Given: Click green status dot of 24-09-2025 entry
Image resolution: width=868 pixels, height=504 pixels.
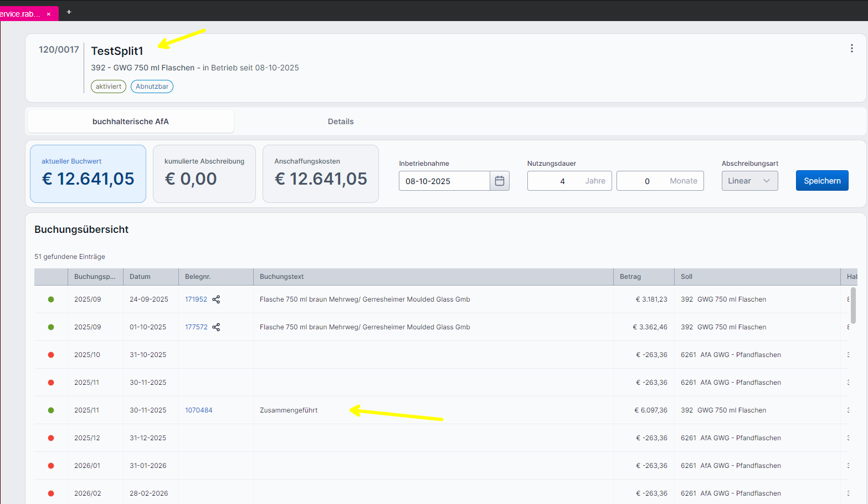Looking at the screenshot, I should (x=51, y=299).
